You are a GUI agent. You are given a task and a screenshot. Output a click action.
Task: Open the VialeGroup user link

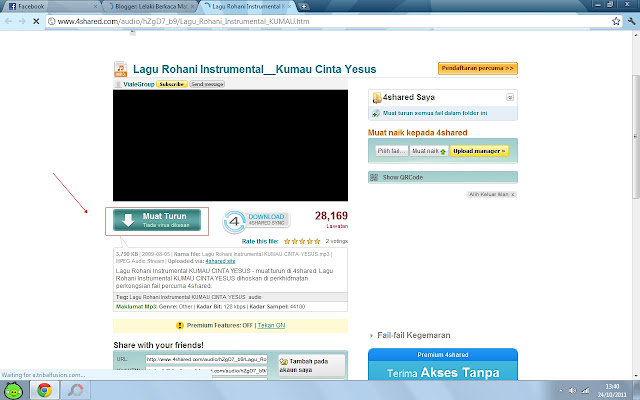pos(139,84)
